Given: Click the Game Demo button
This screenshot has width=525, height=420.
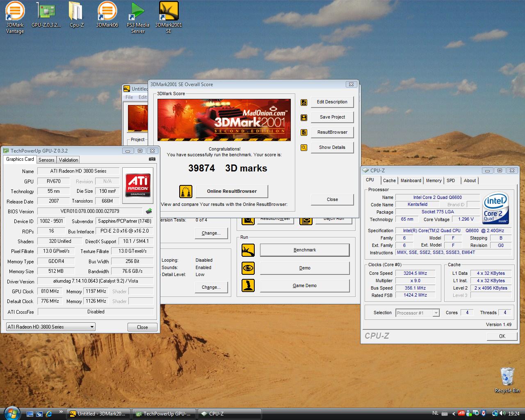Looking at the screenshot, I should click(305, 285).
